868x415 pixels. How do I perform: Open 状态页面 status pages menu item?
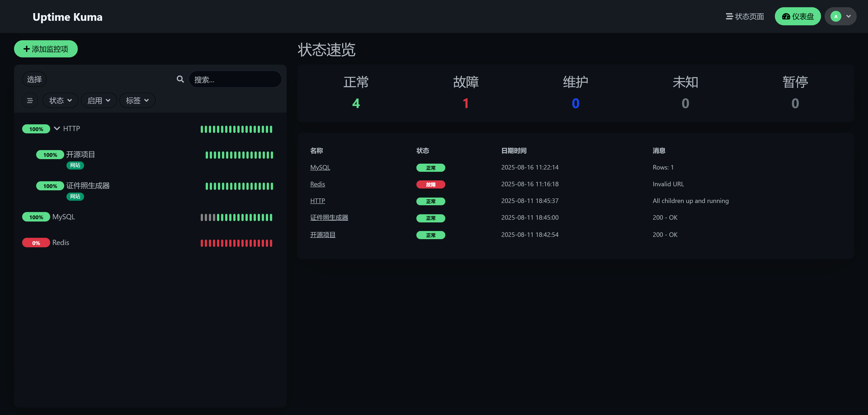coord(744,16)
